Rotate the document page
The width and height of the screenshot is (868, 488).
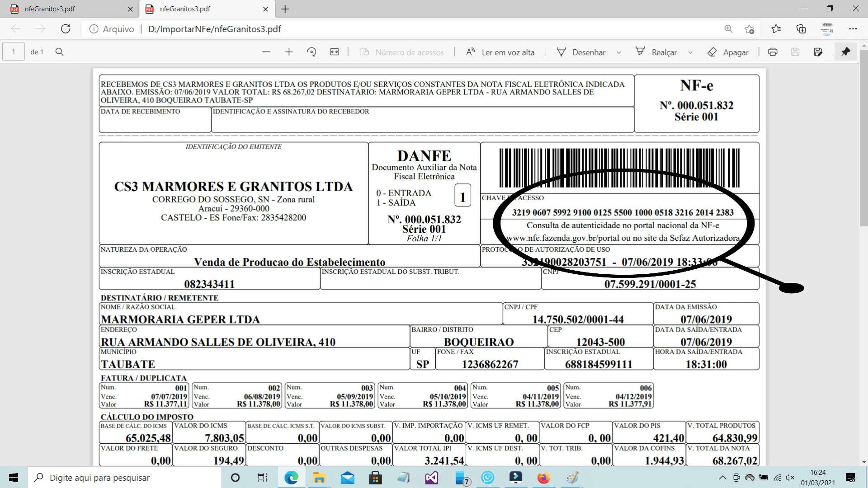[x=311, y=52]
